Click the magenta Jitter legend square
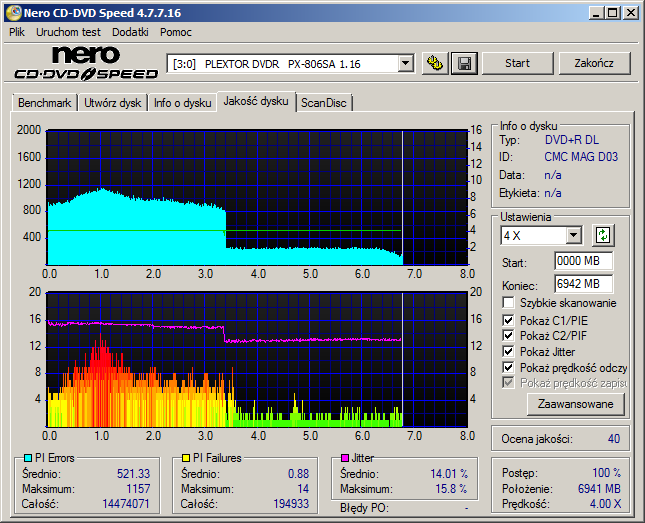Screen dimensions: 645x523 (345, 458)
